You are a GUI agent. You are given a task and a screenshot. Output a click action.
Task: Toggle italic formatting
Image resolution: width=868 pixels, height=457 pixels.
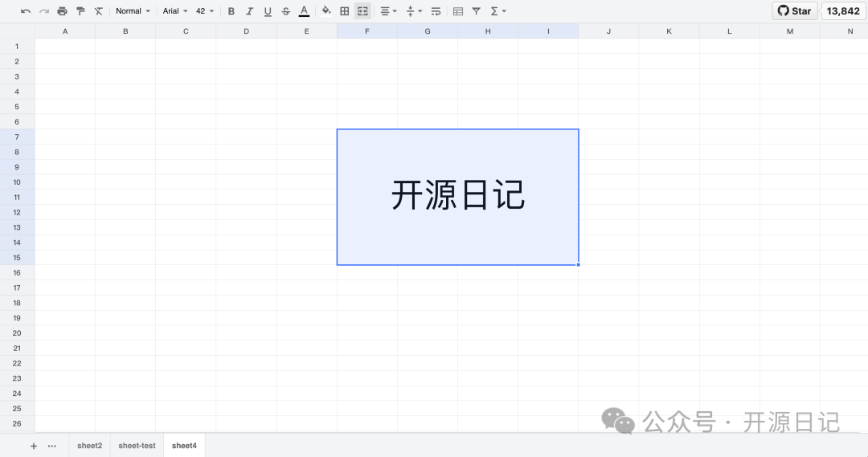[x=249, y=11]
